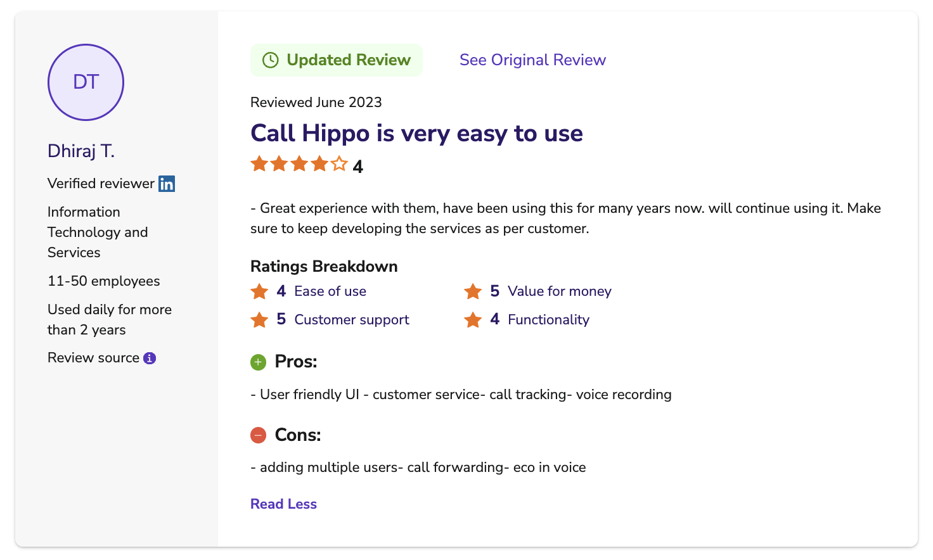Screen dimensions: 933x560
Task: Click reviewer name Dhiraj T.
Action: click(x=81, y=151)
